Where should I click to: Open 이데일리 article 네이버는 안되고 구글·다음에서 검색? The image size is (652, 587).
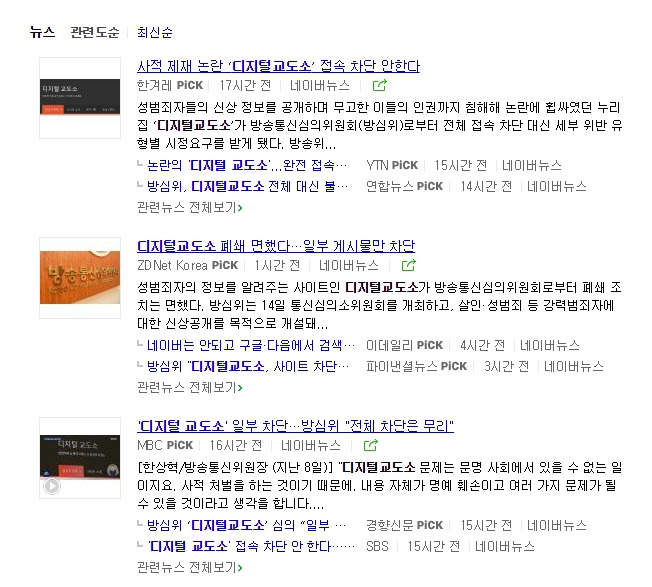[x=251, y=345]
